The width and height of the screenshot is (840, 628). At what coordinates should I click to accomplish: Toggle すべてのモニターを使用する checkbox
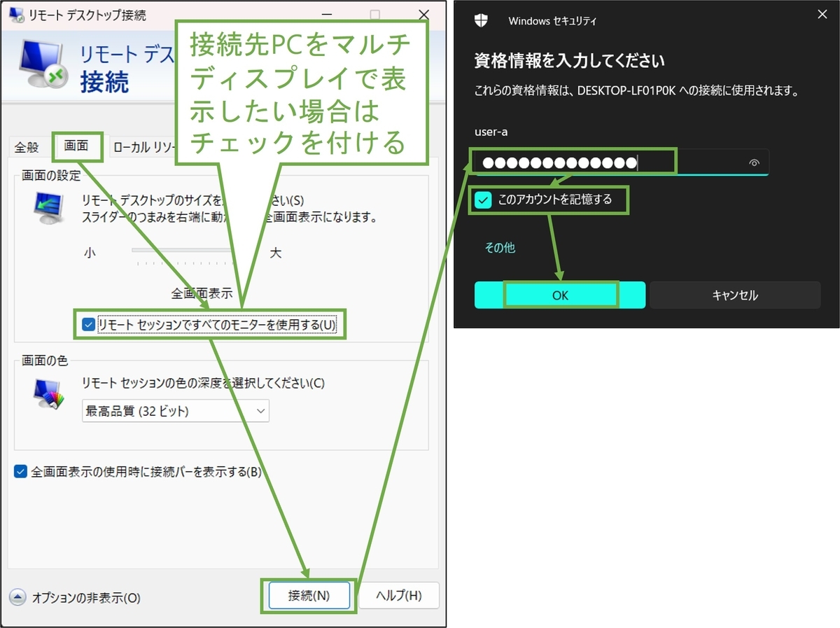click(88, 325)
